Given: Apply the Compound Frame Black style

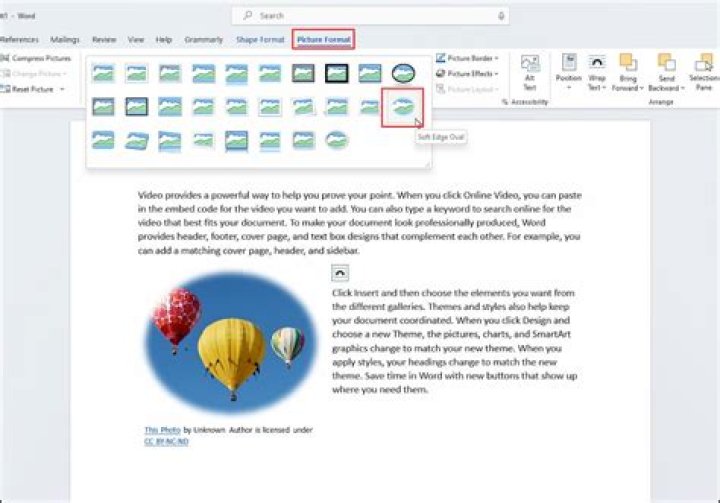Looking at the screenshot, I should [x=103, y=107].
